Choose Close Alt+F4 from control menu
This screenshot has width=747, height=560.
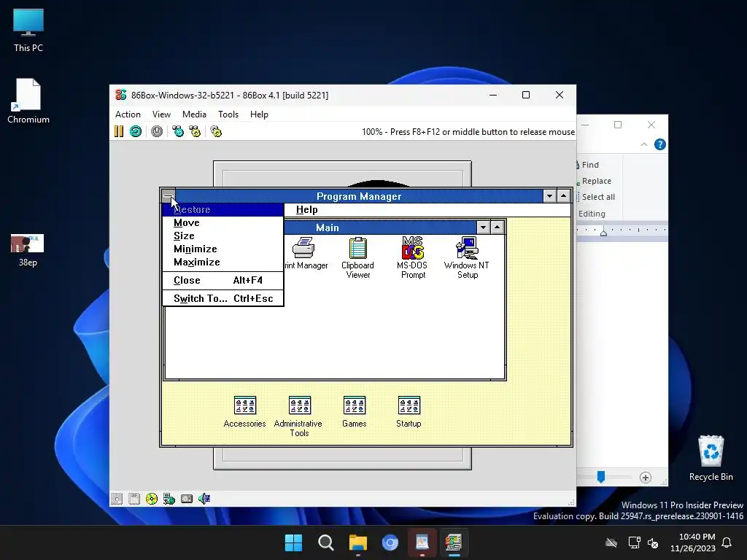222,281
